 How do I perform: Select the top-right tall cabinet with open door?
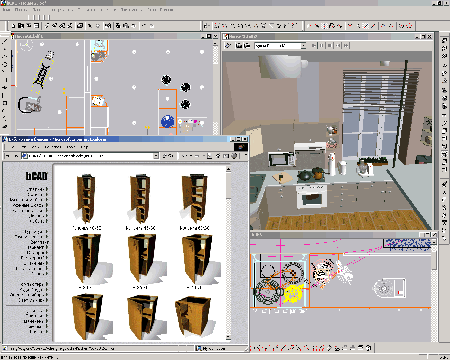pyautogui.click(x=194, y=199)
